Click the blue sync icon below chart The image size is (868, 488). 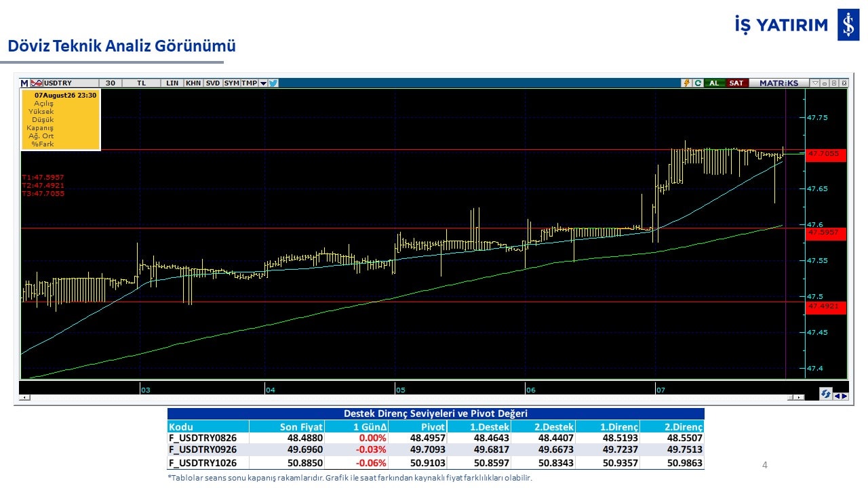click(x=826, y=394)
